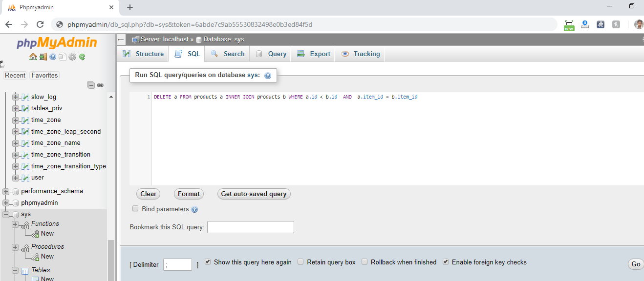
Task: Reload the page in Chrome
Action: [x=40, y=24]
